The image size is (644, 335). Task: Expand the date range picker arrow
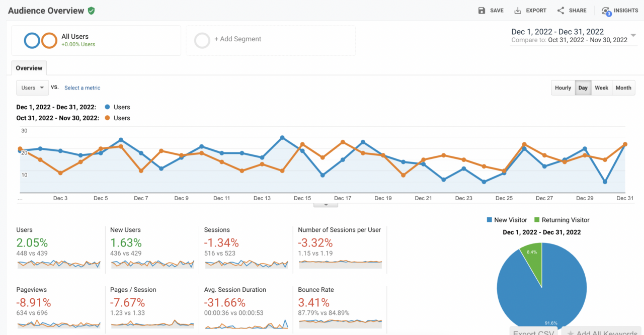(632, 35)
